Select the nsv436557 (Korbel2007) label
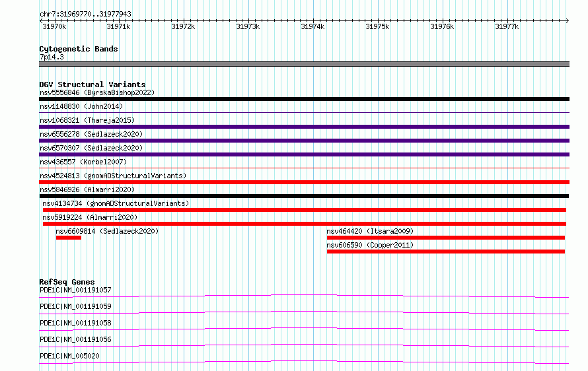Viewport: 588px width, 371px height. pos(83,162)
